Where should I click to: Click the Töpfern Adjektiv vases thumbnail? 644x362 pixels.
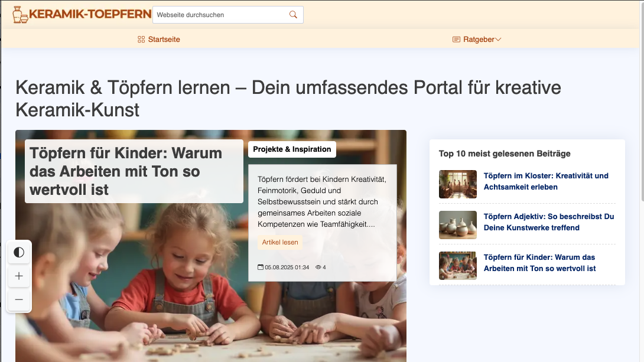point(457,225)
